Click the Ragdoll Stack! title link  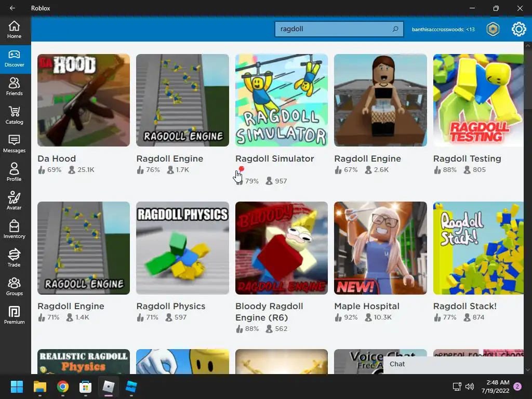tap(465, 306)
